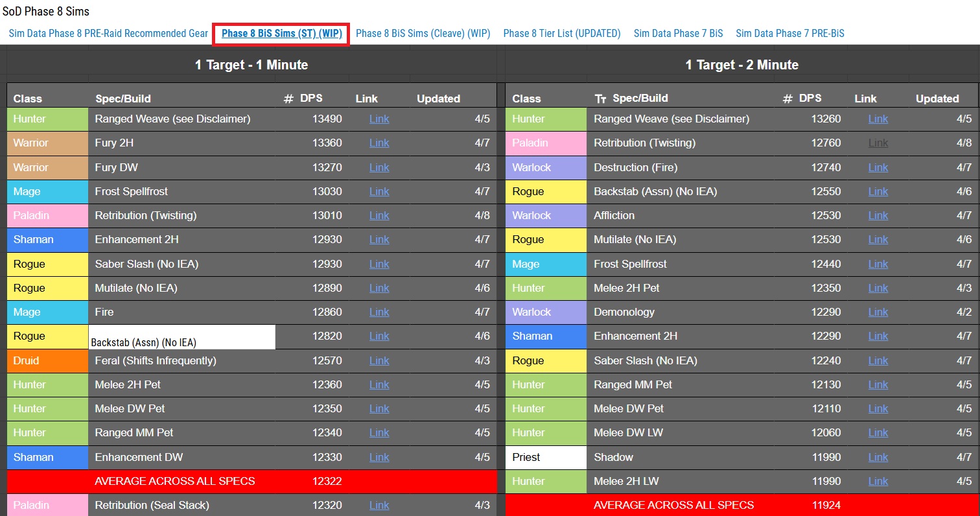This screenshot has width=980, height=516.
Task: Click the Class header in the 1 Minute table
Action: pyautogui.click(x=27, y=99)
